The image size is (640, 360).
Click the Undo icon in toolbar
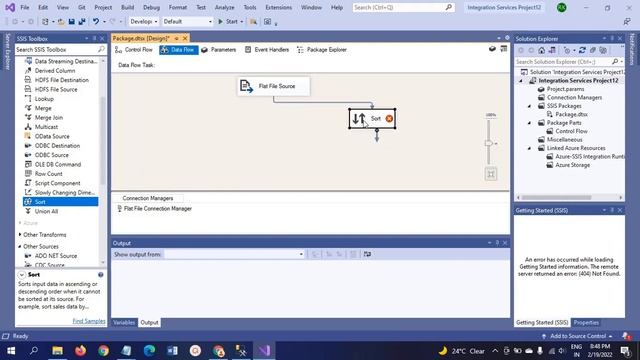pos(96,22)
